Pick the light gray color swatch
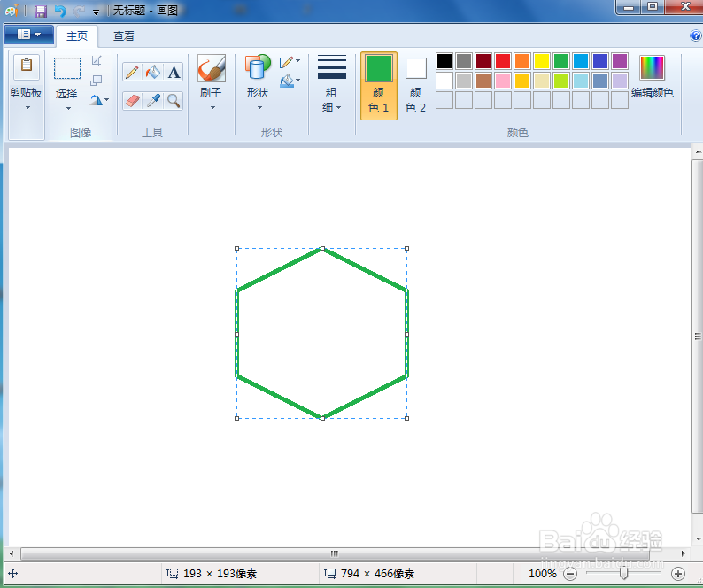Viewport: 703px width, 588px height. point(464,81)
